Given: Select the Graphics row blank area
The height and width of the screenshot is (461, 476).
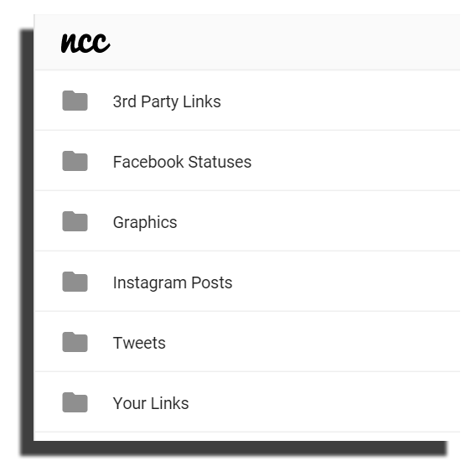Looking at the screenshot, I should [318, 221].
